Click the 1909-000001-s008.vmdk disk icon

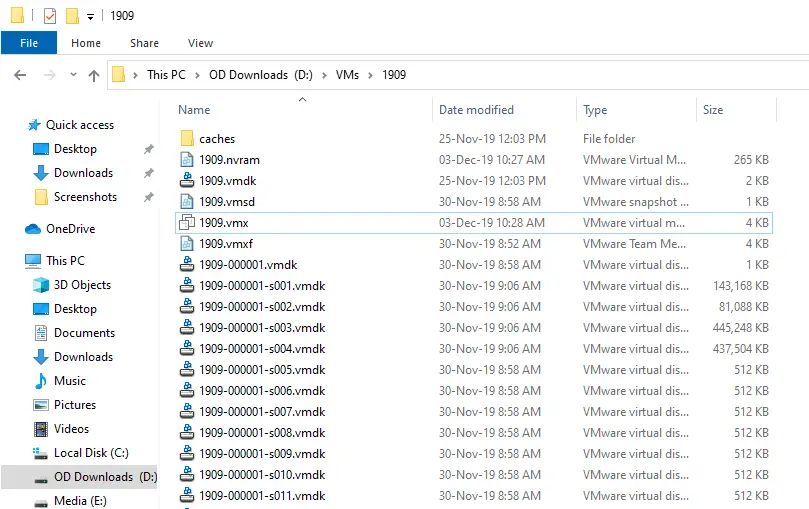pyautogui.click(x=187, y=433)
